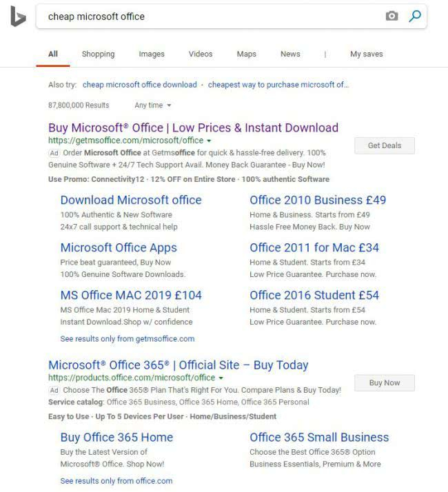Open visual search camera icon
The height and width of the screenshot is (492, 448).
point(391,17)
